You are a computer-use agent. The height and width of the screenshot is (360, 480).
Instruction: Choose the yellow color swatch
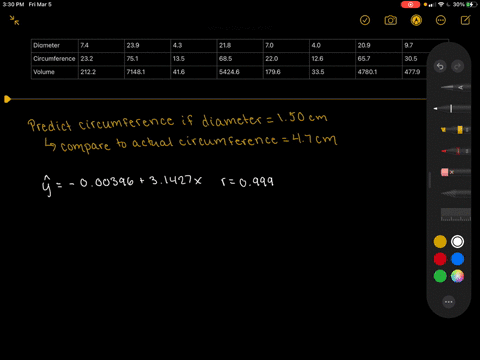point(440,242)
